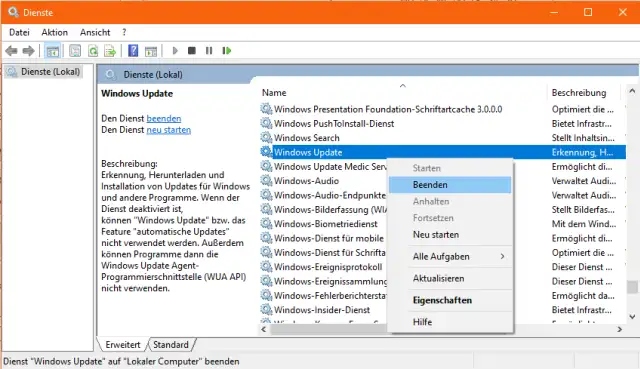Screen dimensions: 640x369
Task: Click gear icon of Windows Presentation Foundation row
Action: coord(266,109)
